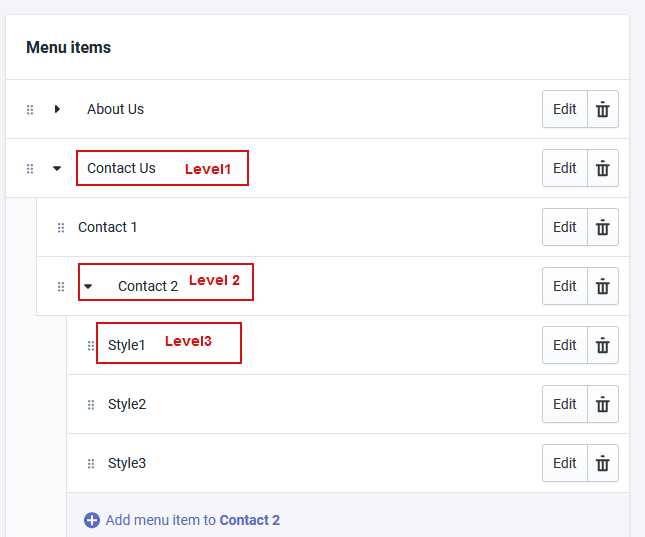Open Edit for Contact Us
The image size is (645, 537).
coord(565,168)
